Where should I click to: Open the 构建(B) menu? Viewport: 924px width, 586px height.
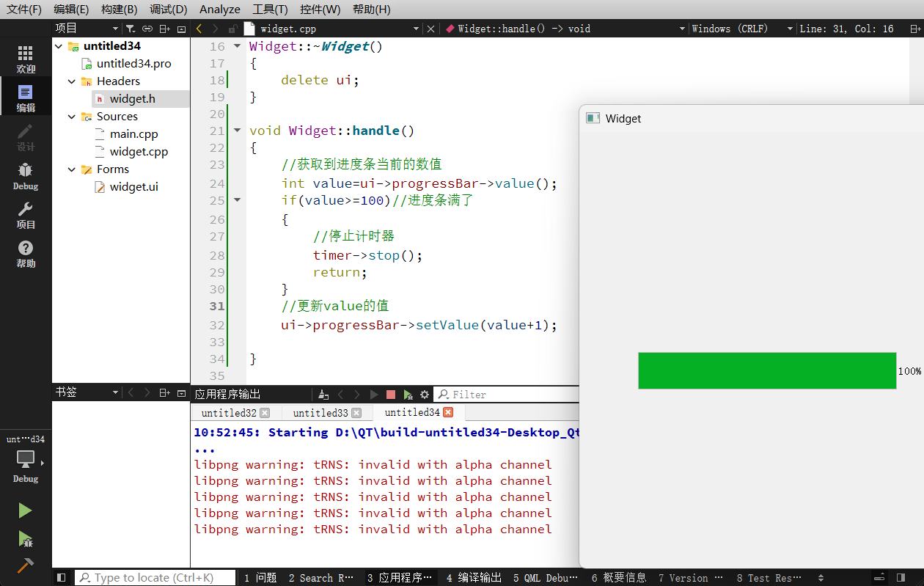pyautogui.click(x=119, y=10)
